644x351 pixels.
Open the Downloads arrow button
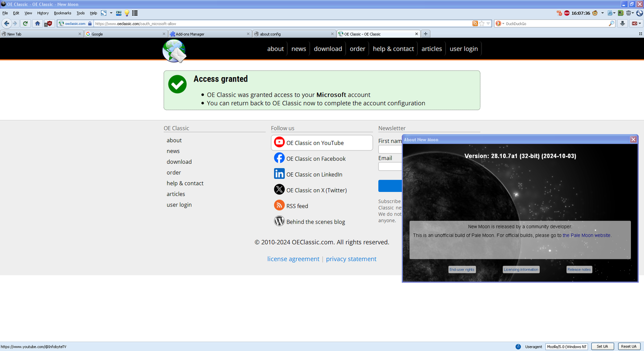[x=622, y=23]
